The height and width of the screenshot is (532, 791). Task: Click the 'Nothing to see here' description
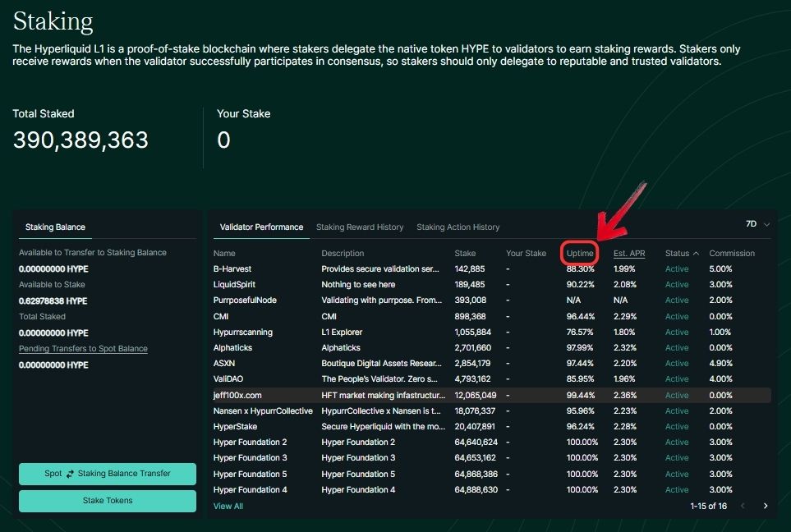pyautogui.click(x=358, y=284)
